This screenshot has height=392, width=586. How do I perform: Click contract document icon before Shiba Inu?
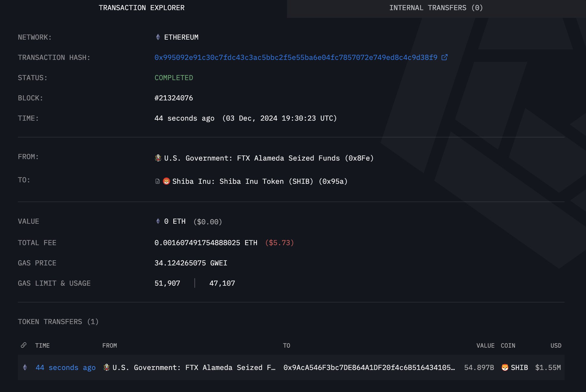[x=158, y=181]
